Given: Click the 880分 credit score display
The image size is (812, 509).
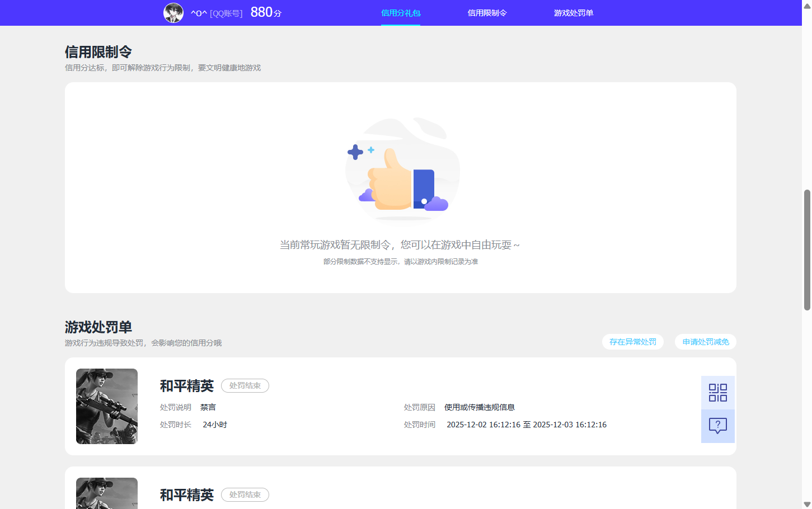Looking at the screenshot, I should pyautogui.click(x=267, y=12).
